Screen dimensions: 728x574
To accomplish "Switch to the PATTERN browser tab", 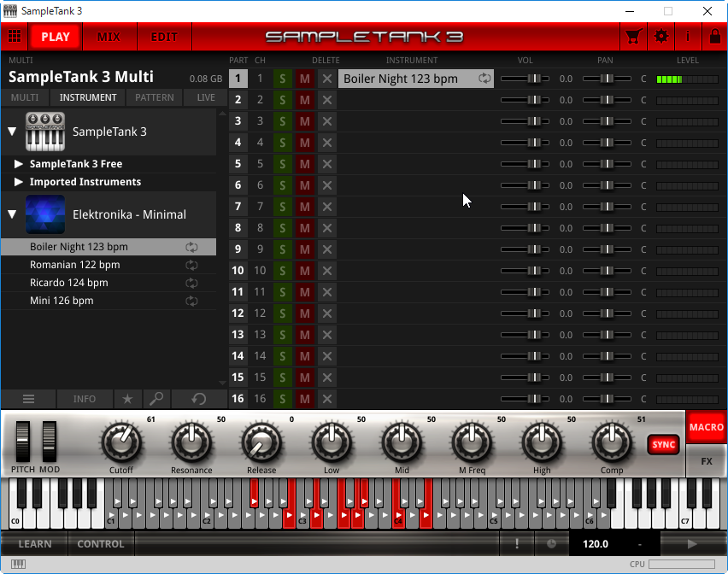I will coord(155,97).
